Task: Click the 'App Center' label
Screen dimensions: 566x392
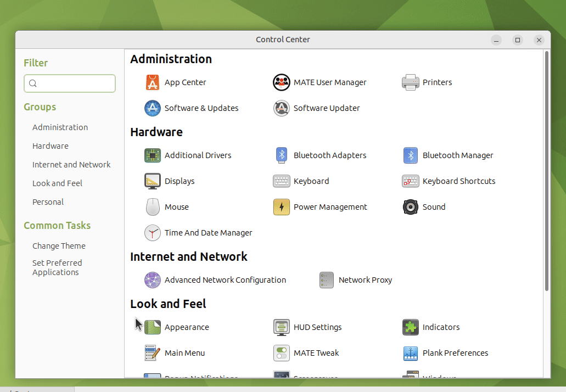Action: pos(185,82)
